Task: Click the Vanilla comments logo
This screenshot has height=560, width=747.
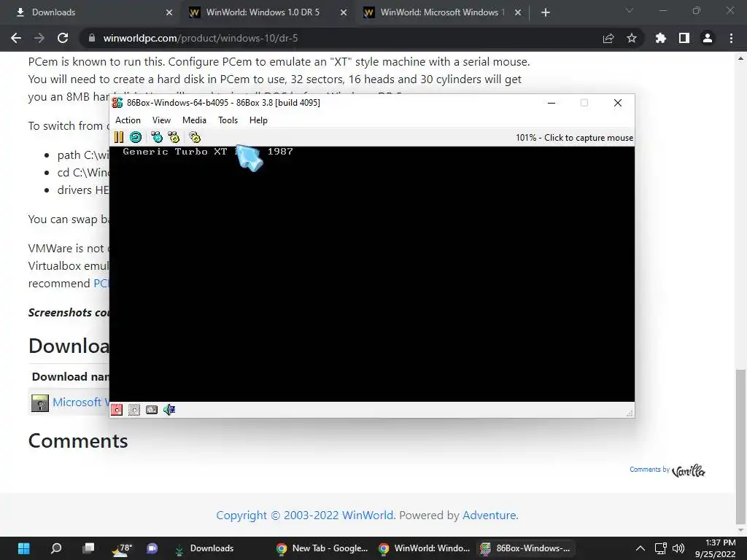Action: [689, 471]
